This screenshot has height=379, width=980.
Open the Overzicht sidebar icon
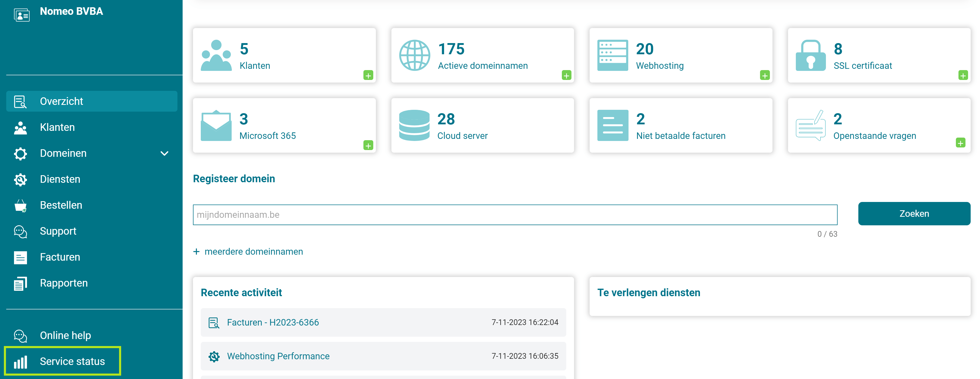point(20,102)
